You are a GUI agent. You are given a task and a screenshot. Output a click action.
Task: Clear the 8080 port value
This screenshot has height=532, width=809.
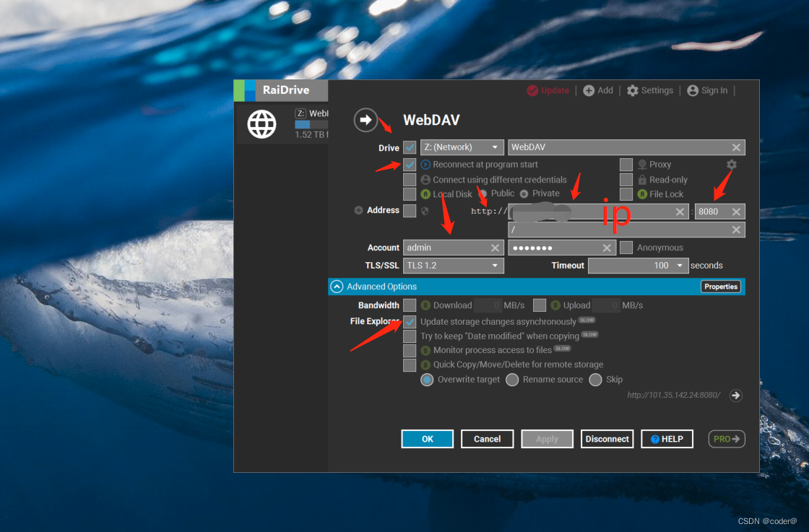click(x=736, y=212)
